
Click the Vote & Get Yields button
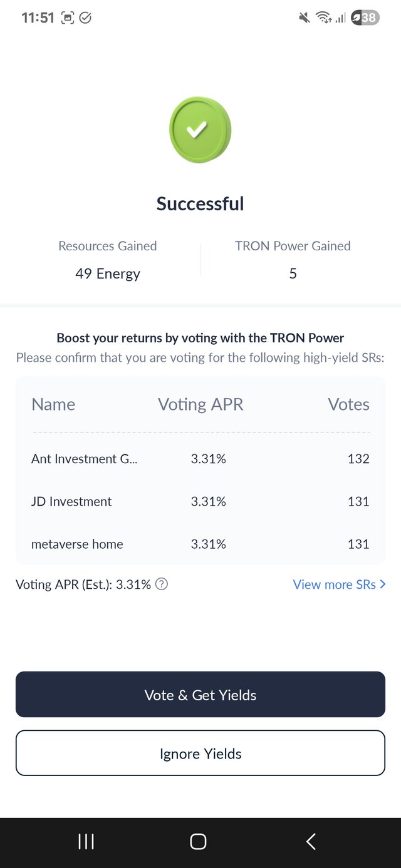pyautogui.click(x=200, y=695)
